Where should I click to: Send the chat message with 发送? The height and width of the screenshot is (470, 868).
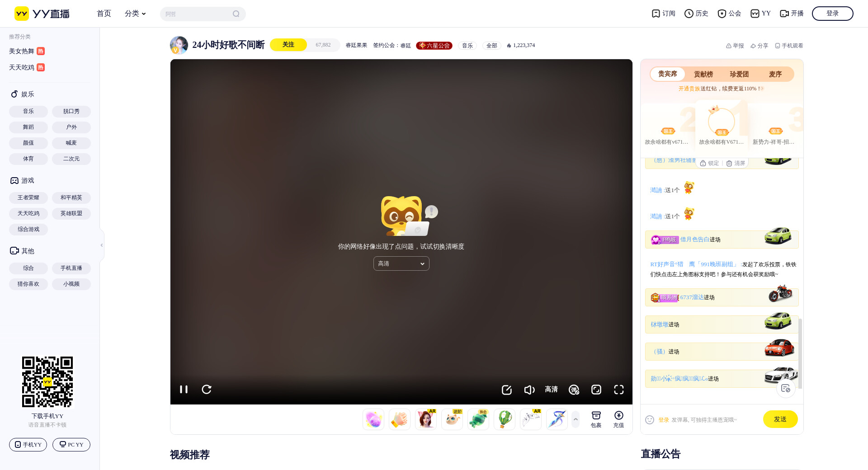click(x=780, y=419)
